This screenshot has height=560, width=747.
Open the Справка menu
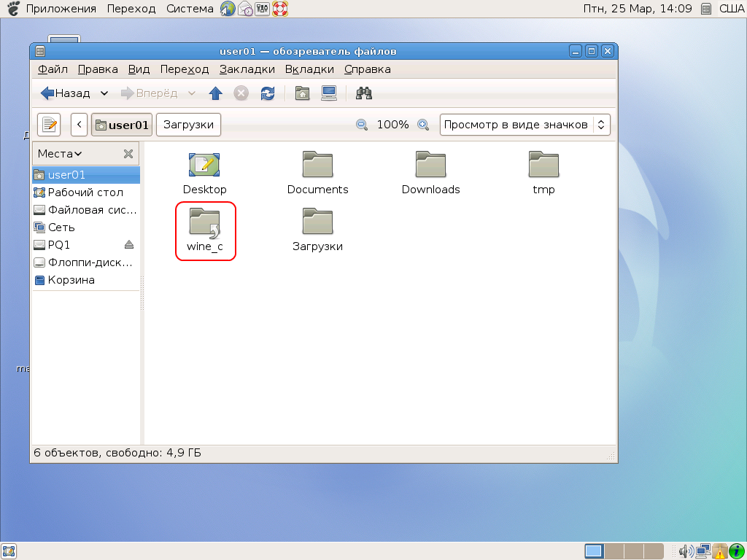368,69
